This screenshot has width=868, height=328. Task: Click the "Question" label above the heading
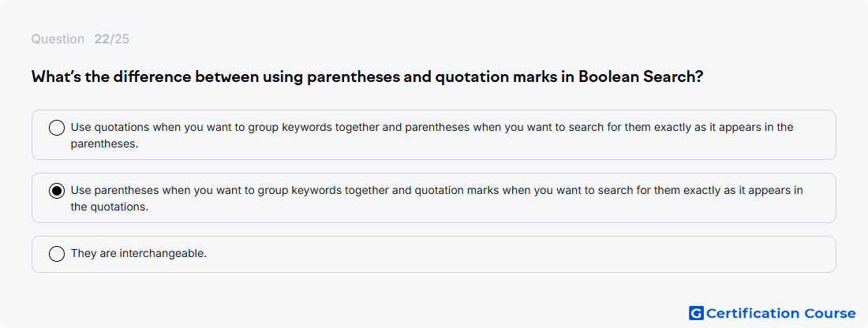click(58, 39)
